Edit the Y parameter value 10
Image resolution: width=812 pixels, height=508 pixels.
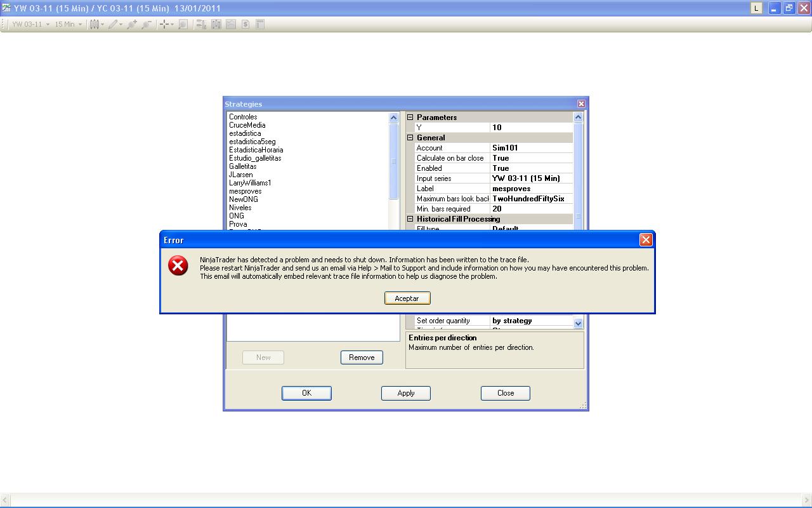(532, 128)
